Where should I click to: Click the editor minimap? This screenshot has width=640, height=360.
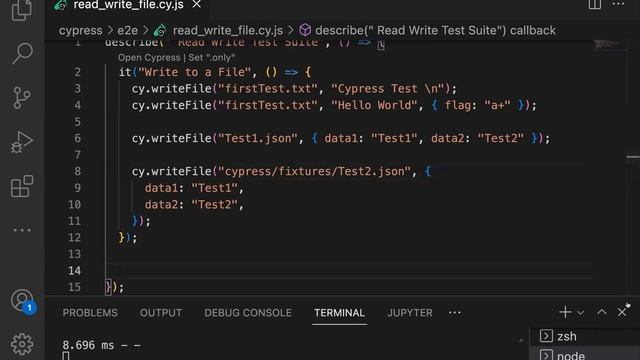(x=607, y=44)
